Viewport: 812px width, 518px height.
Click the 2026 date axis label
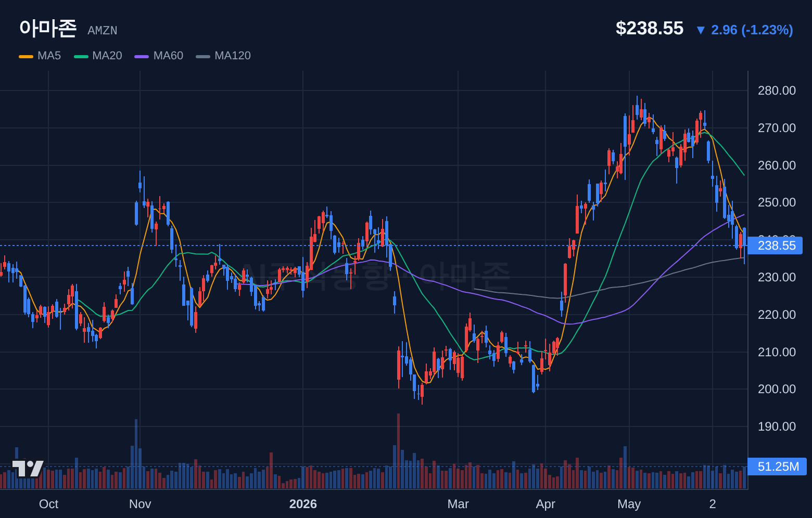tap(303, 504)
